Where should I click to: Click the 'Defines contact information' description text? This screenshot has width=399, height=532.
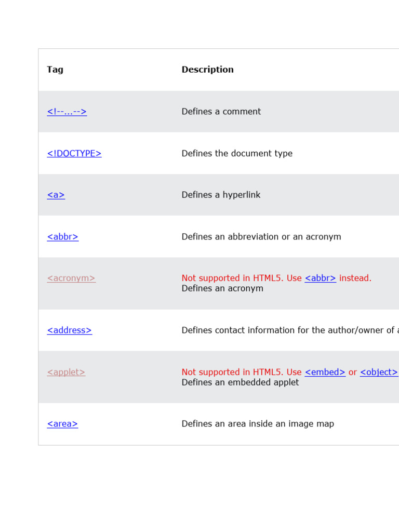(x=288, y=330)
